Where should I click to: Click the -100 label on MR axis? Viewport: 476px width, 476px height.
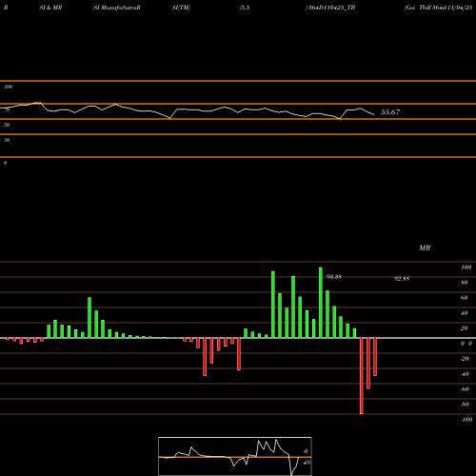(466, 420)
